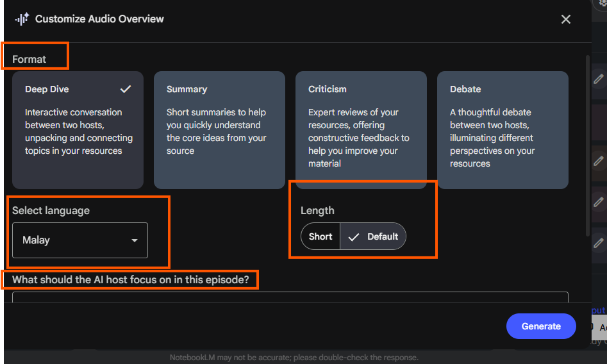Click the language dropdown arrow
The width and height of the screenshot is (607, 364).
click(x=135, y=240)
